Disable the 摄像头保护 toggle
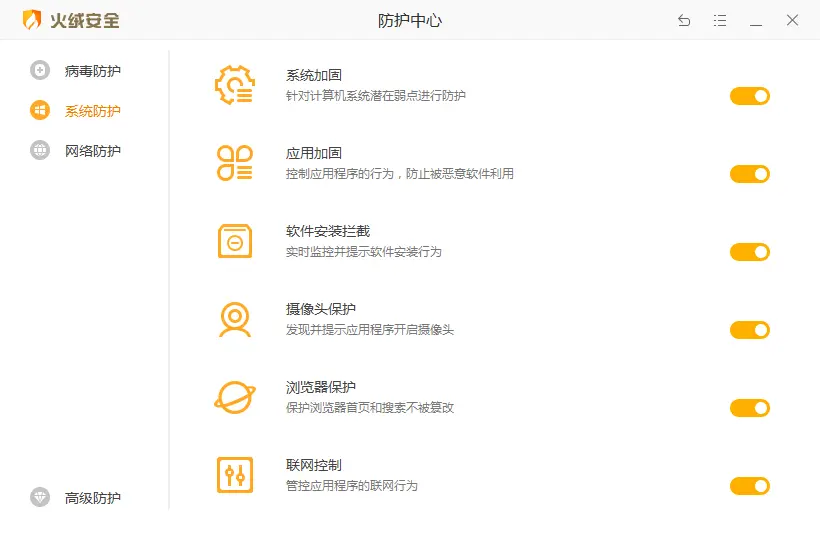 (749, 330)
